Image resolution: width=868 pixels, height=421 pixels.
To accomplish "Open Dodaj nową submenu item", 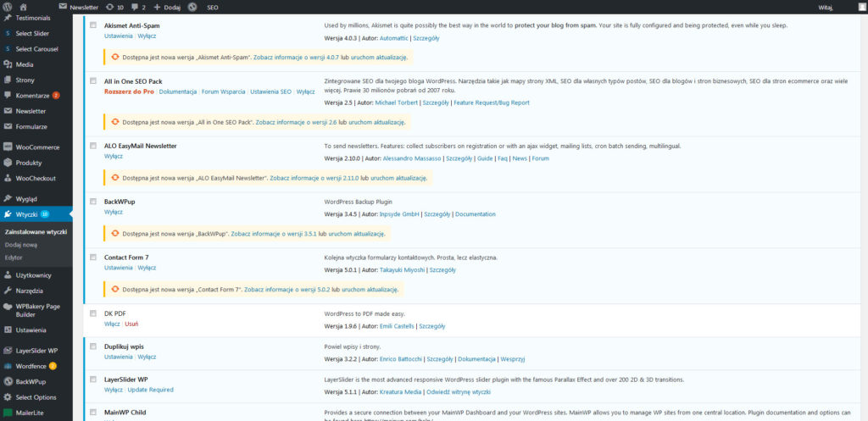I will click(21, 245).
